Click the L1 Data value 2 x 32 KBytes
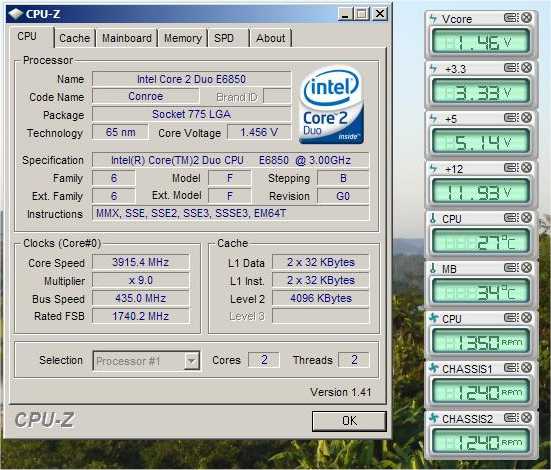Screen dimensions: 551x470 (x=321, y=262)
